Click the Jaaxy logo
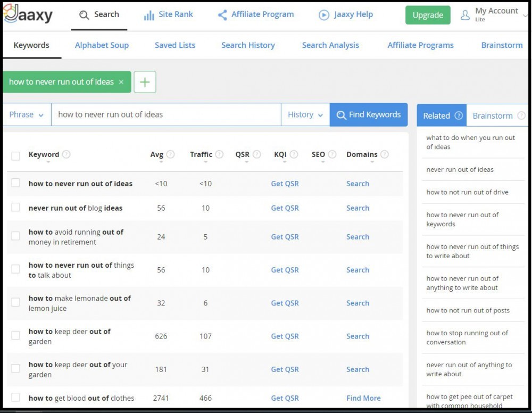This screenshot has height=413, width=532. coord(28,14)
